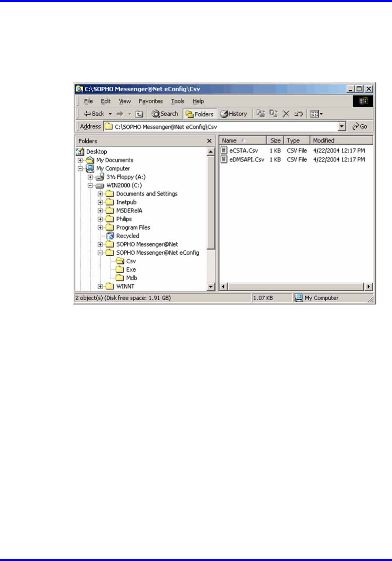Open the History pane
The width and height of the screenshot is (392, 561).
(x=234, y=114)
